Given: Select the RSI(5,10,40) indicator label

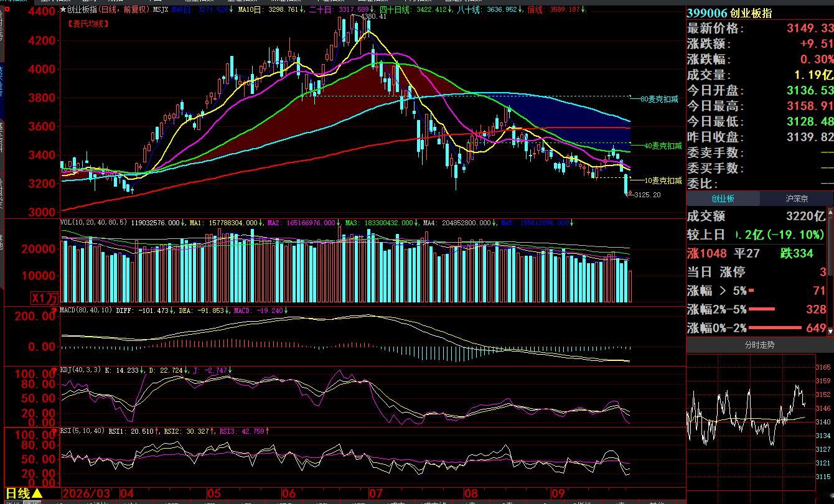Looking at the screenshot, I should (x=82, y=431).
